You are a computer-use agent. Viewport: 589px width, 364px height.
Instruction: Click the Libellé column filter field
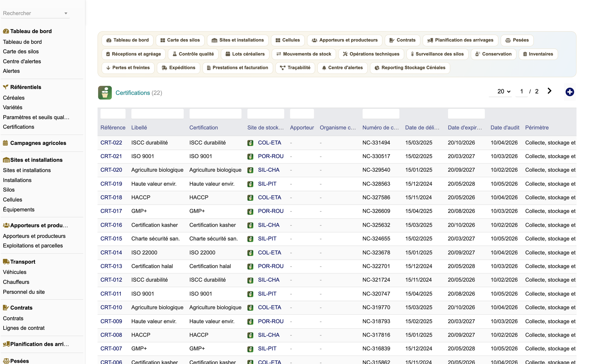tap(157, 114)
